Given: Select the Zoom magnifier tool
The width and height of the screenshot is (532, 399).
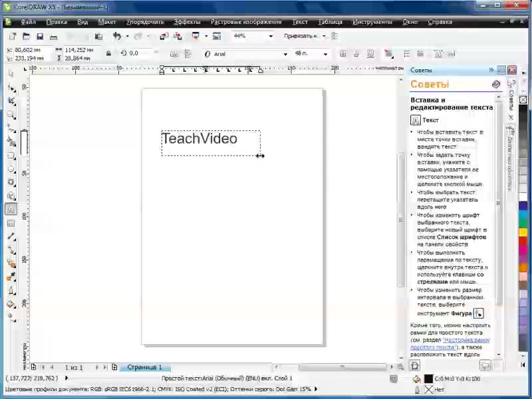Looking at the screenshot, I should [11, 114].
